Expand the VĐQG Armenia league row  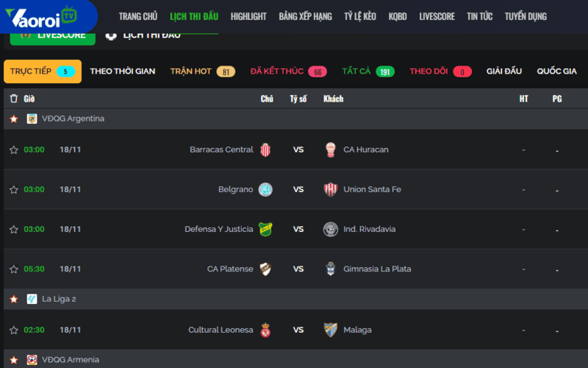point(70,360)
